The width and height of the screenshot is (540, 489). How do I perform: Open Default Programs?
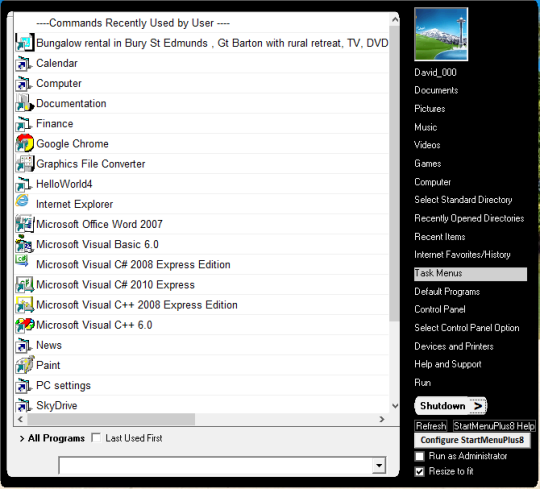click(x=447, y=292)
